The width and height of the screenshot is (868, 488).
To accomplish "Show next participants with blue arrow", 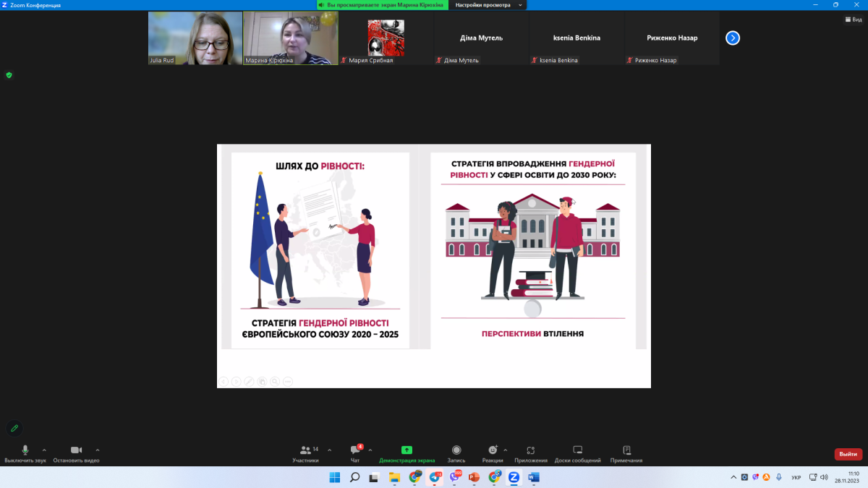I will tap(733, 38).
